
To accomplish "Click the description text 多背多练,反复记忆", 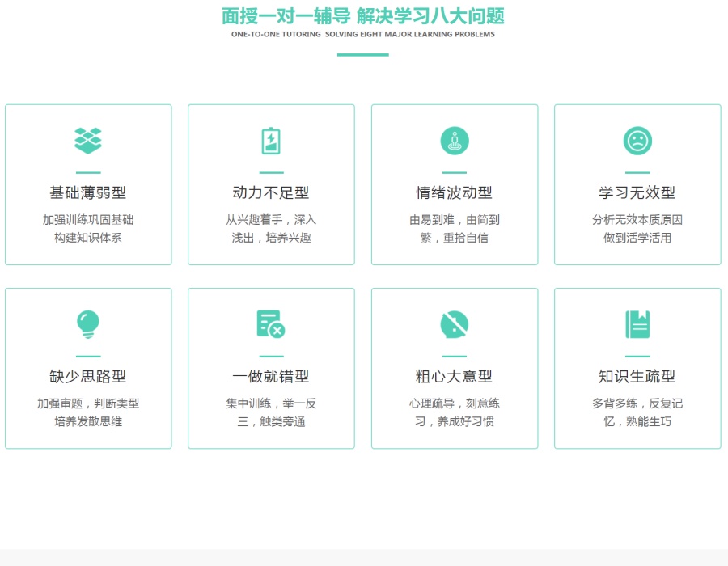I will pos(637,412).
